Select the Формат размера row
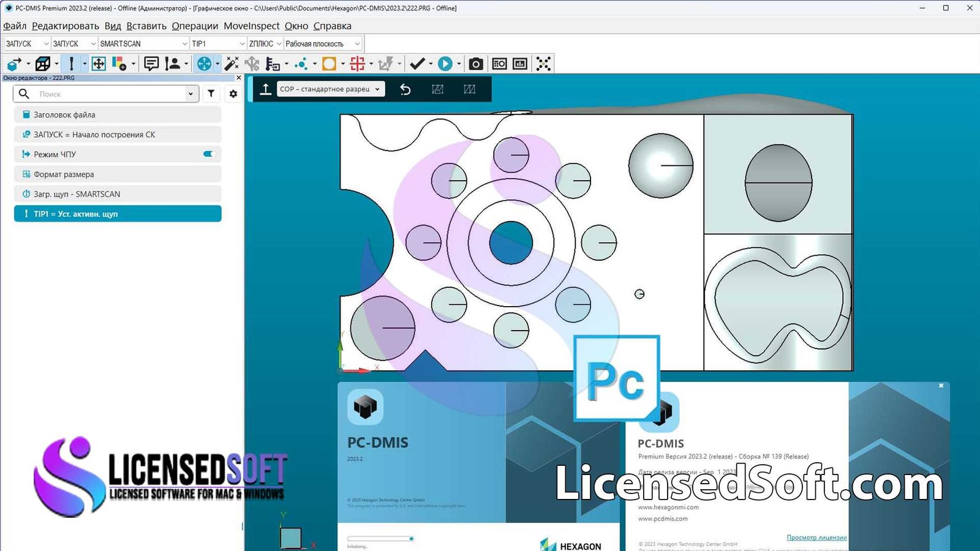 tap(118, 174)
